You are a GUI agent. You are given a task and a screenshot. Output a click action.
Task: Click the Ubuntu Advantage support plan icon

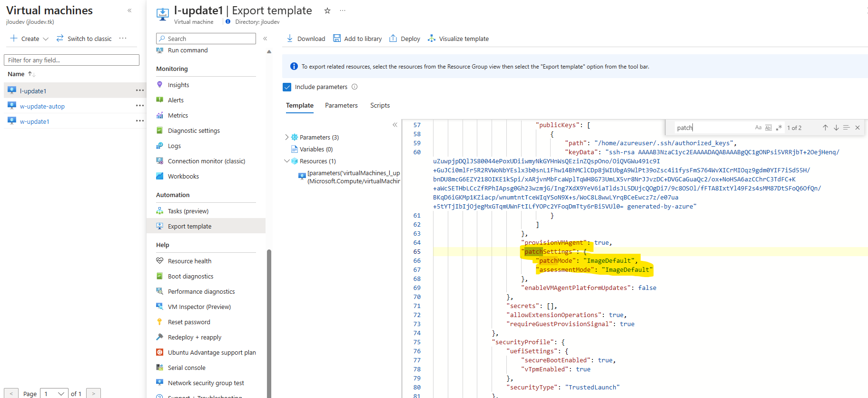tap(160, 352)
